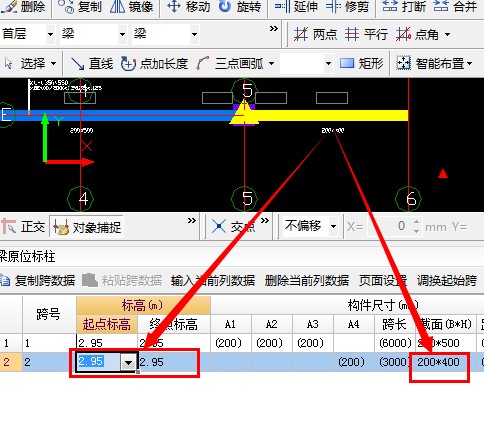Toggle 正交 orthogonal mode
The width and height of the screenshot is (484, 440).
tap(23, 227)
